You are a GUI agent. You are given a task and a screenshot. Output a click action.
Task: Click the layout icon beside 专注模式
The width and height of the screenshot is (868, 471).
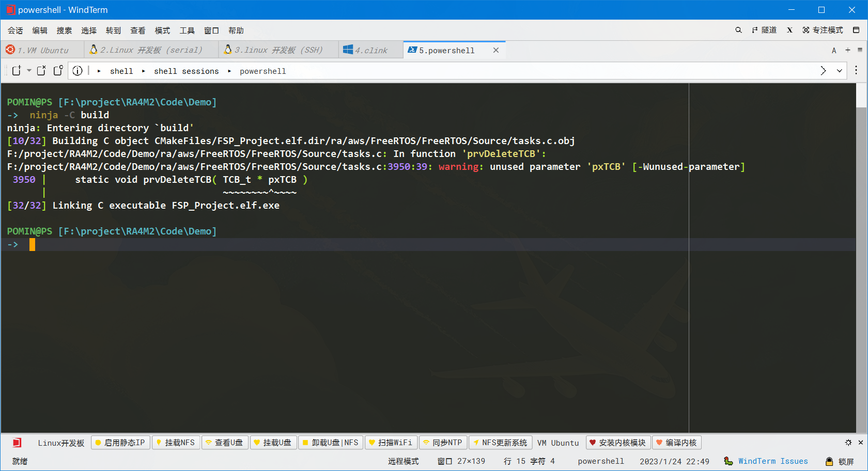click(x=856, y=30)
